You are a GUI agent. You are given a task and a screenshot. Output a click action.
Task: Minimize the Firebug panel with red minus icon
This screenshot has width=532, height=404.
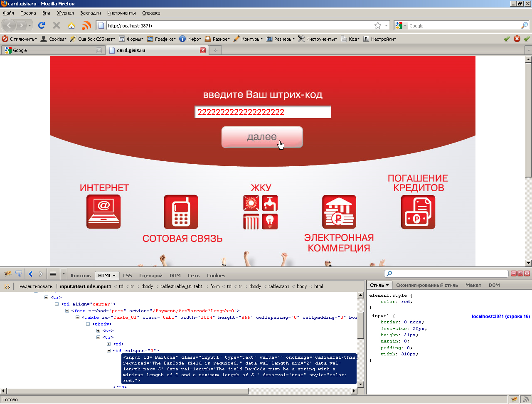pos(514,273)
